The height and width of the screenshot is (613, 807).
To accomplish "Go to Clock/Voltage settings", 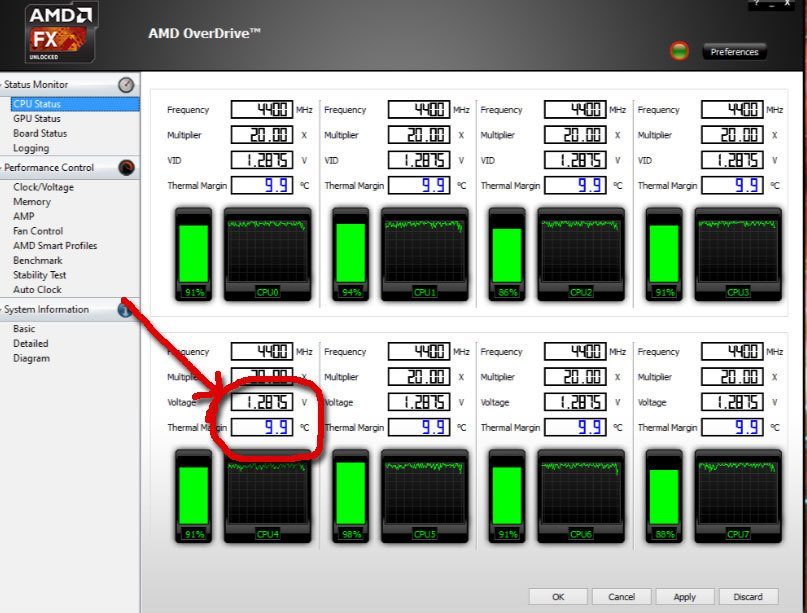I will point(43,187).
